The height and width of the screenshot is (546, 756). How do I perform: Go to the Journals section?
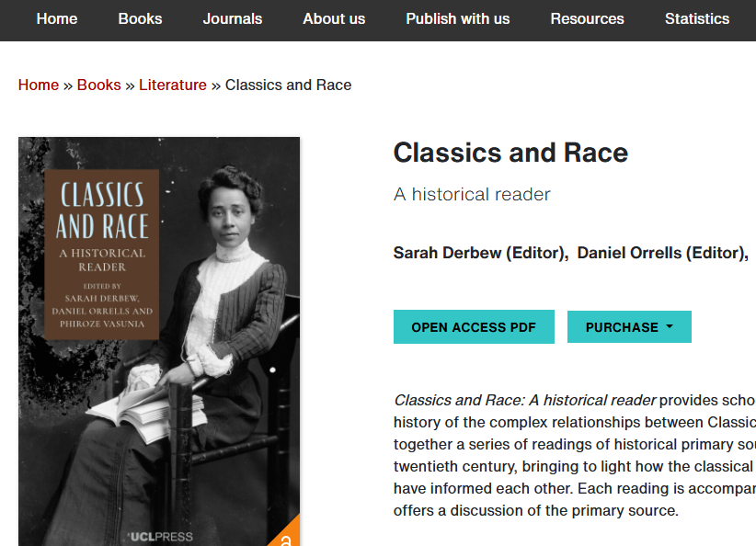click(233, 18)
